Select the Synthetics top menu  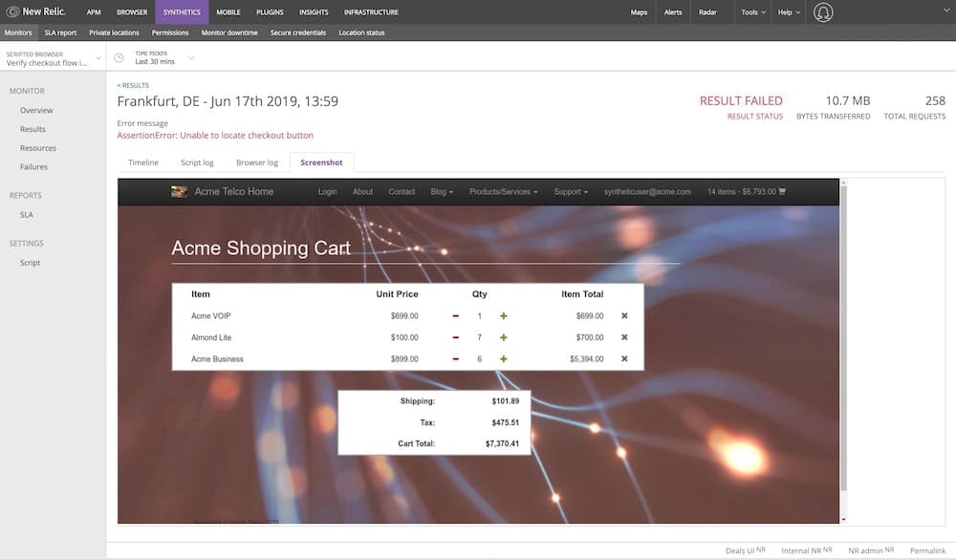click(182, 12)
